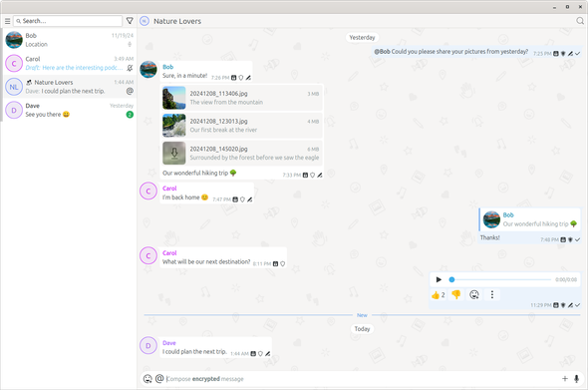Click file name 20241208_123013.jpg
The image size is (588, 390).
[218, 122]
